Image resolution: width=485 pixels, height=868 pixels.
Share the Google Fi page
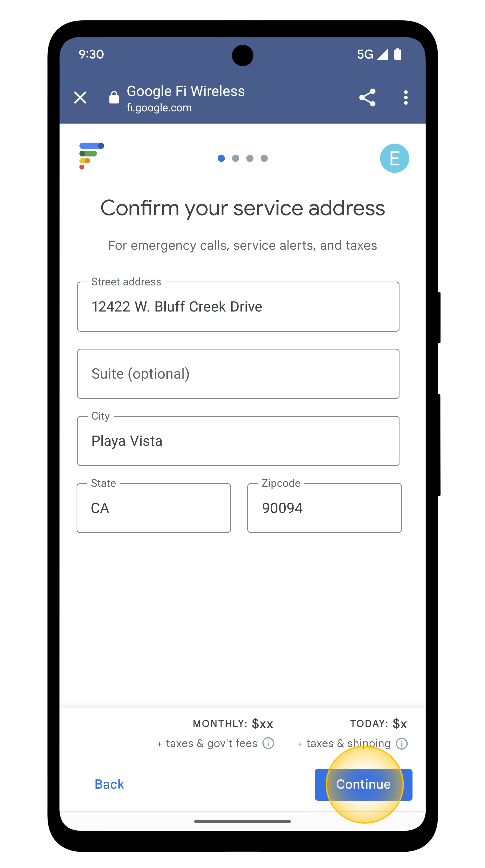(x=367, y=98)
